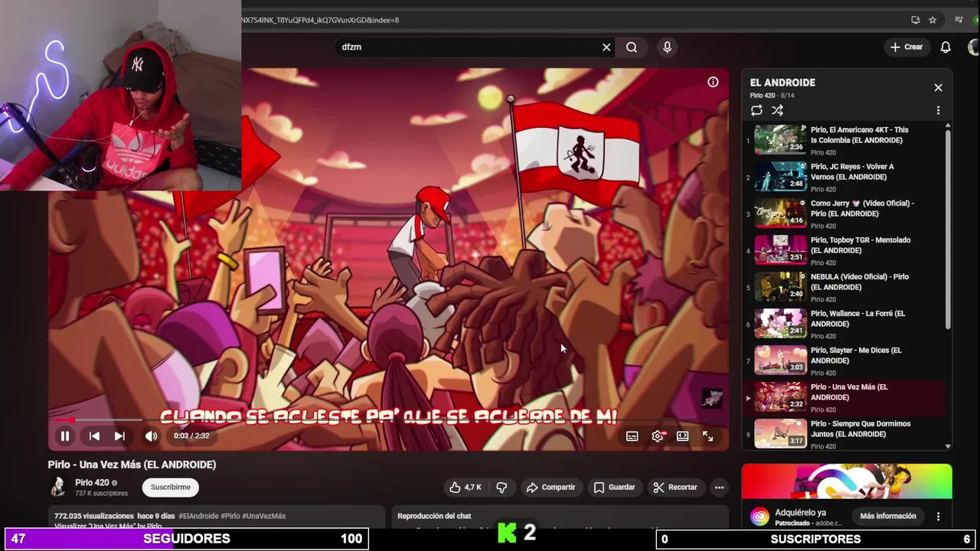Toggle playlist shuffle
This screenshot has height=551, width=980.
pos(777,111)
